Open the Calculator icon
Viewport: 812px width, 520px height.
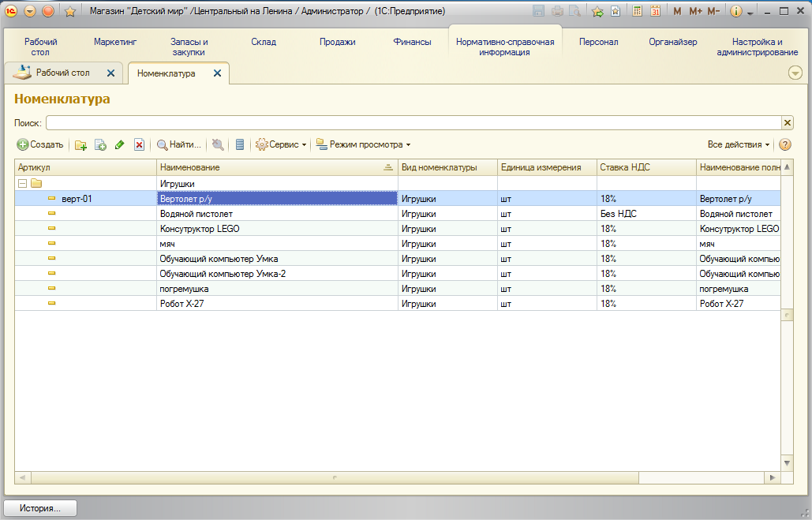(x=638, y=11)
